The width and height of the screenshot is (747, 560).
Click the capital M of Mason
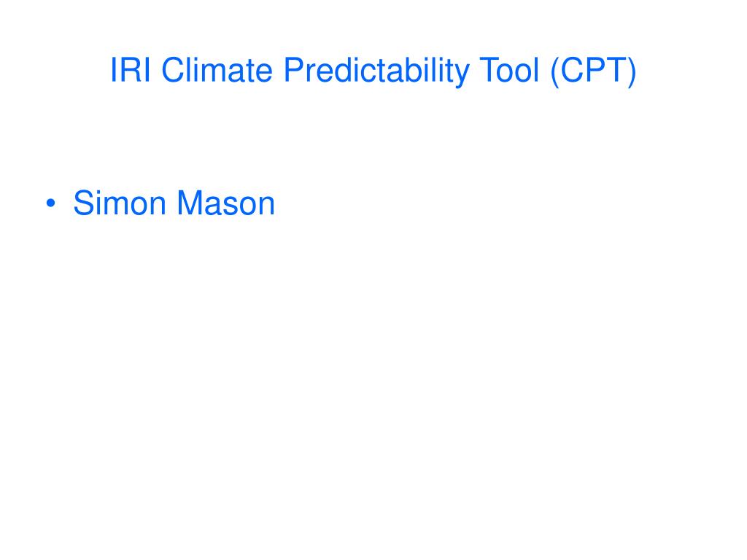point(189,203)
